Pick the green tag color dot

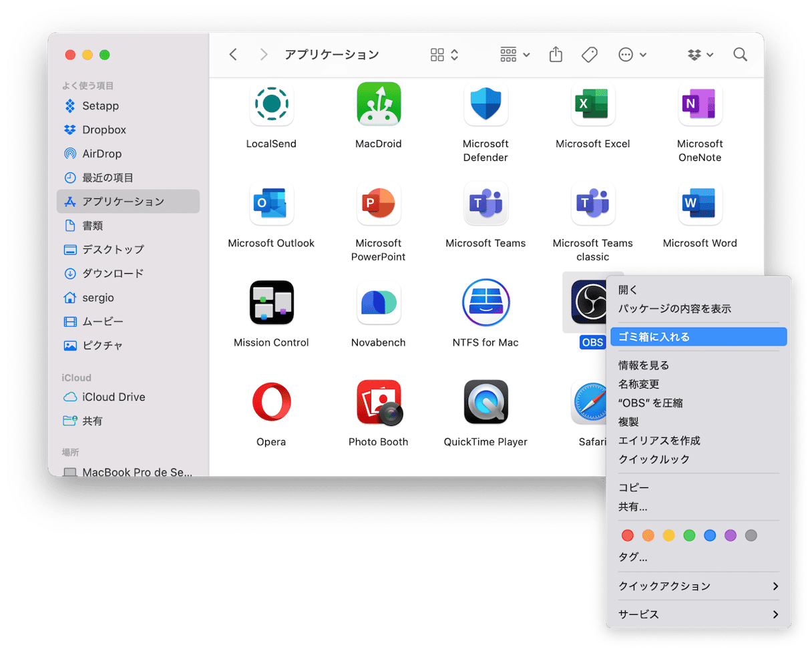(x=689, y=535)
